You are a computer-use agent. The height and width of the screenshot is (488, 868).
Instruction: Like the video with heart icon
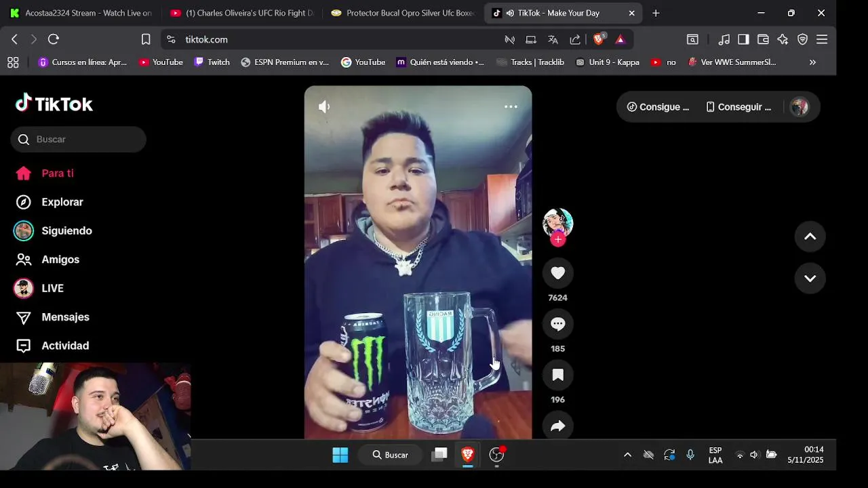pyautogui.click(x=558, y=273)
